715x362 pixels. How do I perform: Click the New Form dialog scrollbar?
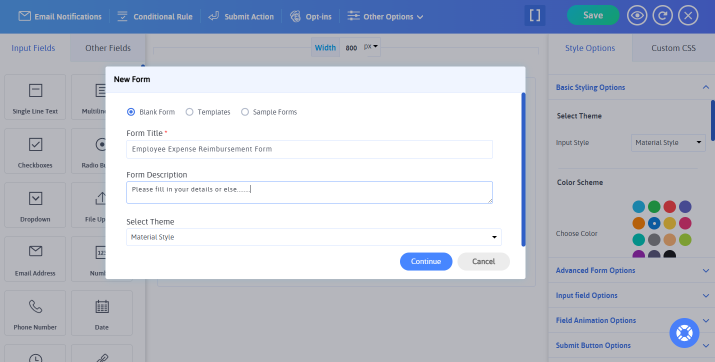(523, 169)
